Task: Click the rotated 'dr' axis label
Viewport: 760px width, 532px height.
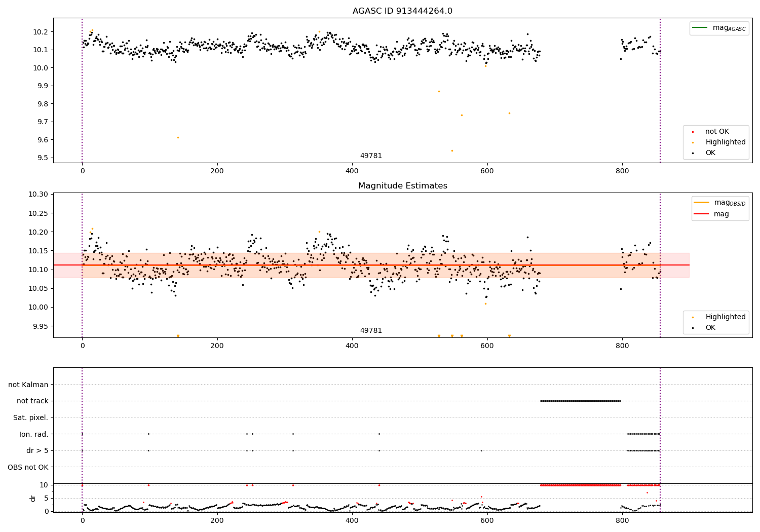Action: coord(33,498)
